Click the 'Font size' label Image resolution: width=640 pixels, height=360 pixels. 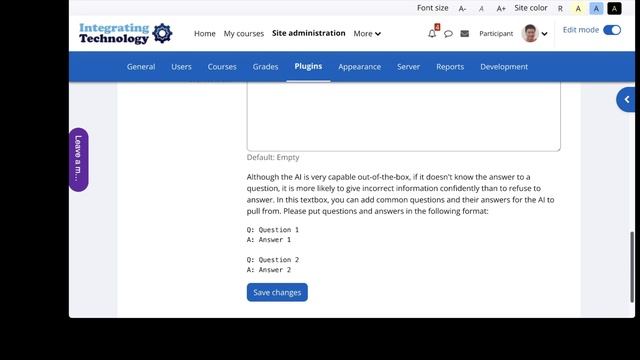(432, 8)
